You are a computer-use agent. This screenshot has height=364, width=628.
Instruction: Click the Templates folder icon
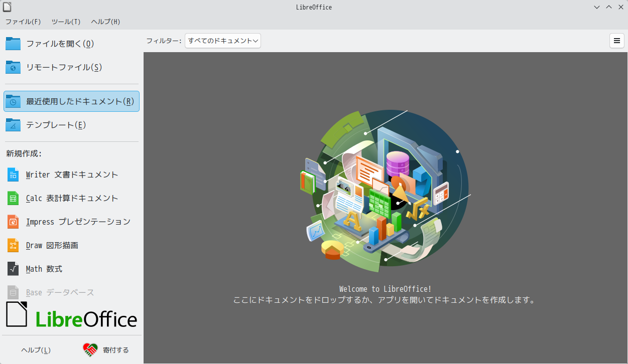click(x=13, y=125)
